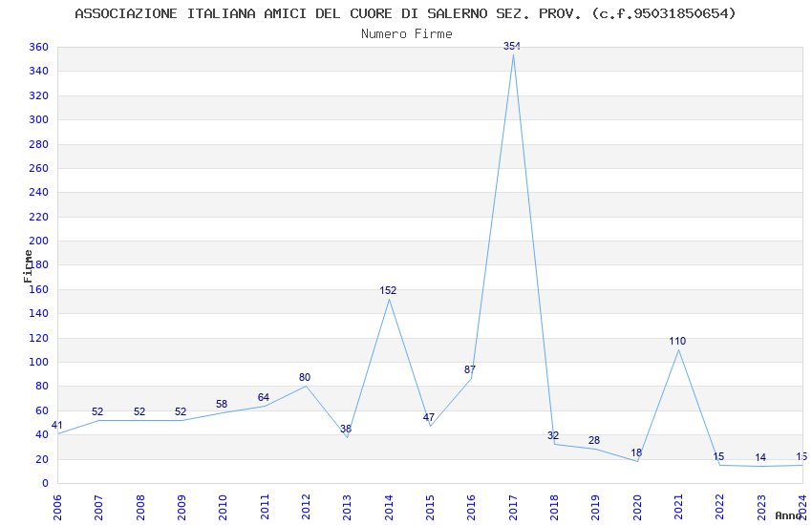Click the 240 value on the Firme axis
Screen dimensions: 812x525
39,192
